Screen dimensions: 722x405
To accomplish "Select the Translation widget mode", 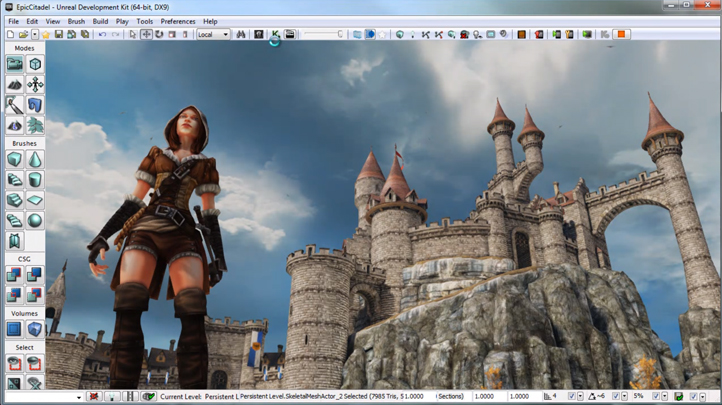I will [146, 35].
